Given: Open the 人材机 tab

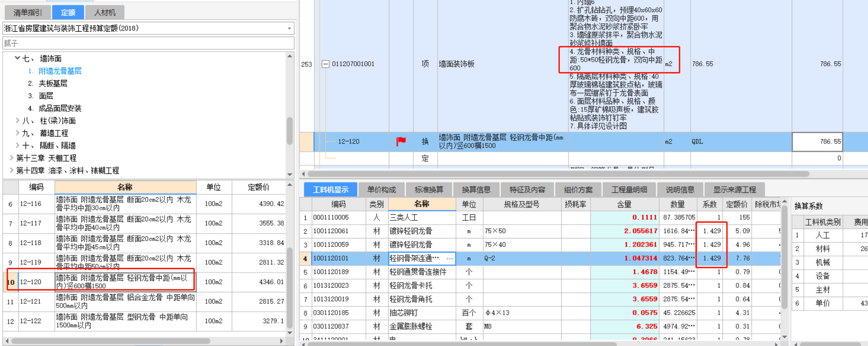Looking at the screenshot, I should tap(105, 12).
